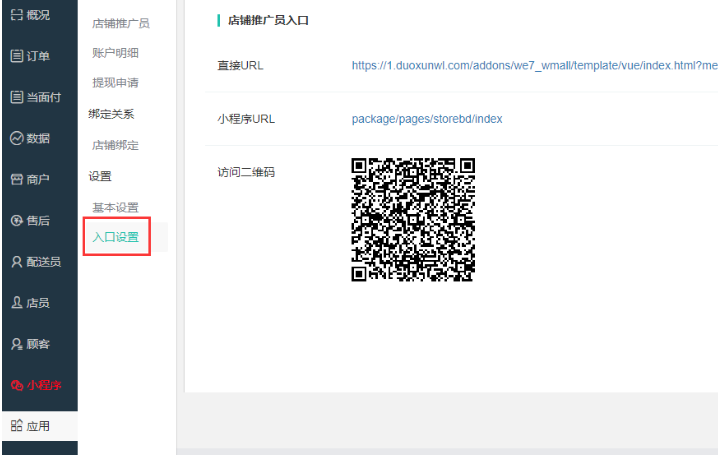The height and width of the screenshot is (455, 718).
Task: Open 账户明细 submenu item
Action: (115, 53)
